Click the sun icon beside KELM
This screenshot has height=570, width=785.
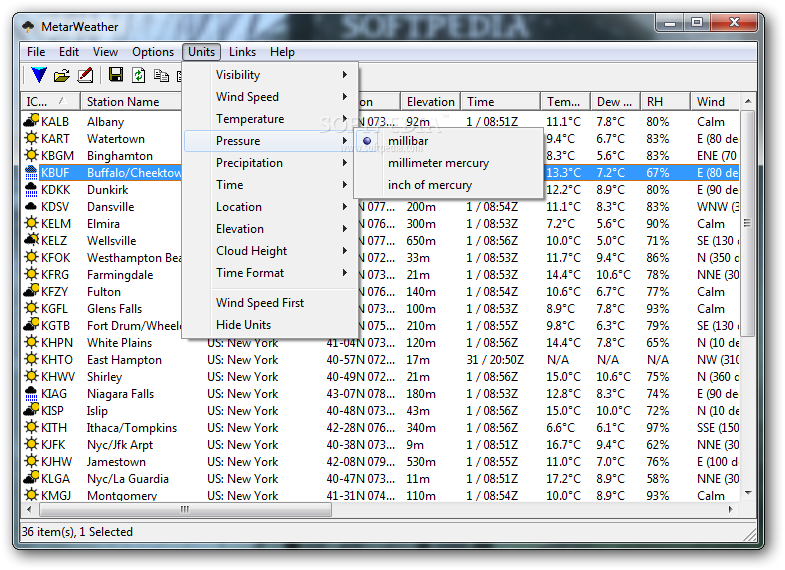pyautogui.click(x=31, y=223)
